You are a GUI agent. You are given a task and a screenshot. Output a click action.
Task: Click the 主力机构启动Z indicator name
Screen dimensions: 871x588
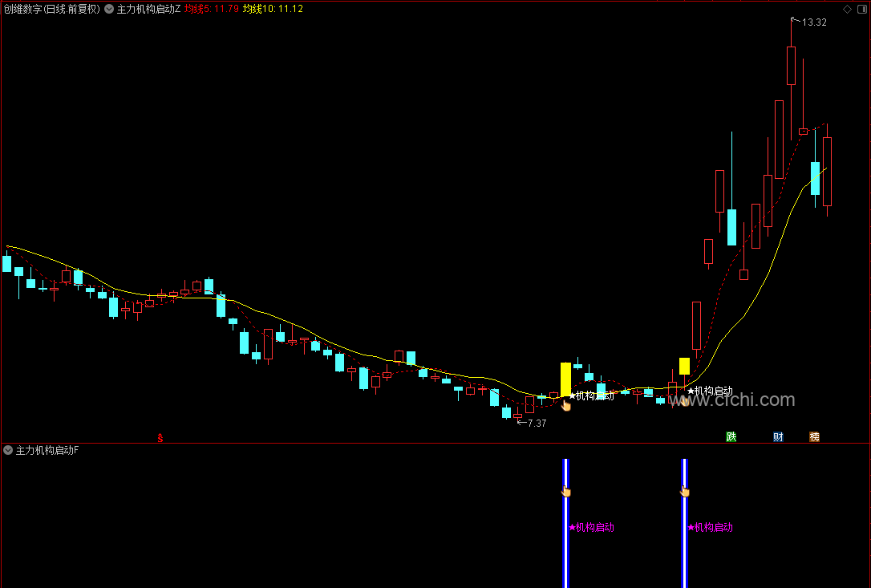148,9
